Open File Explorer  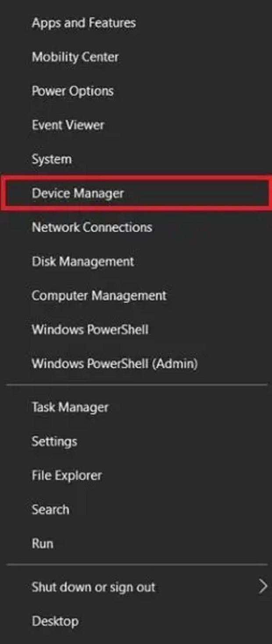pos(67,475)
